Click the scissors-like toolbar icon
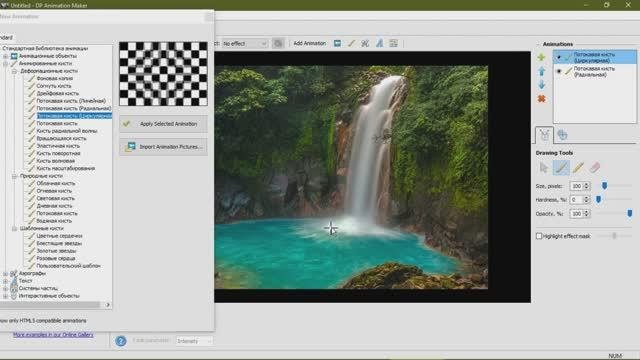The width and height of the screenshot is (640, 360). point(365,43)
